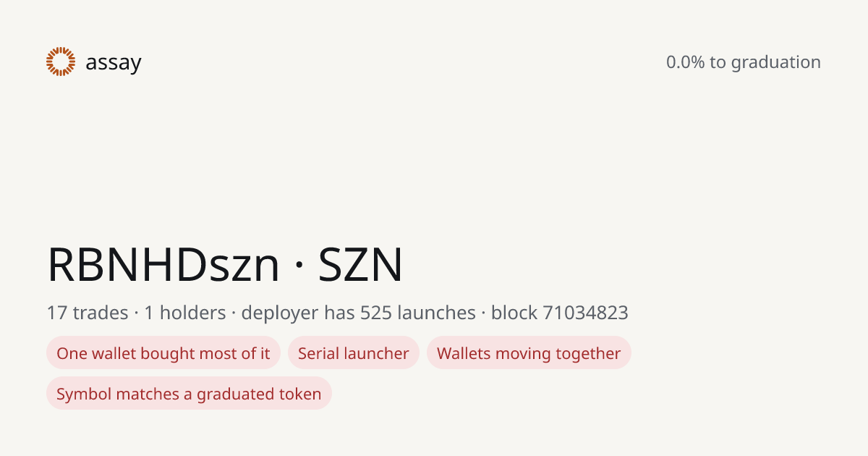Click Symbol matches a graduated token tag
The image size is (868, 456).
coord(189,394)
